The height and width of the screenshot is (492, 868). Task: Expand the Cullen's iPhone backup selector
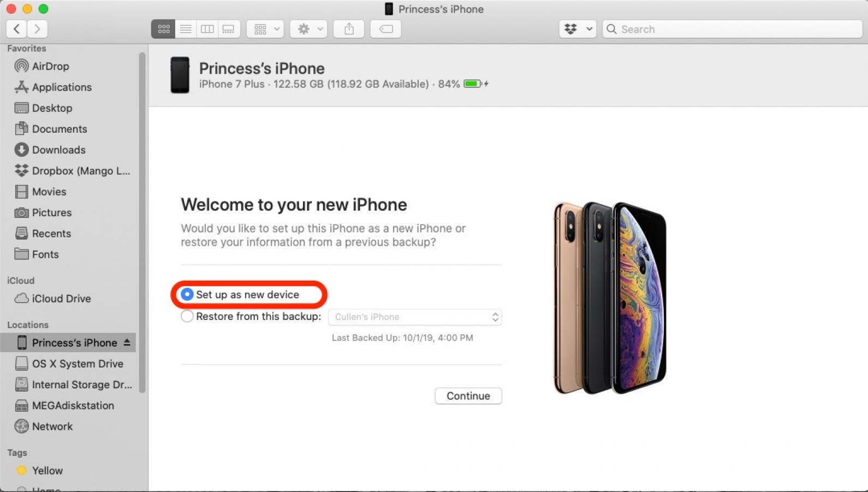415,317
